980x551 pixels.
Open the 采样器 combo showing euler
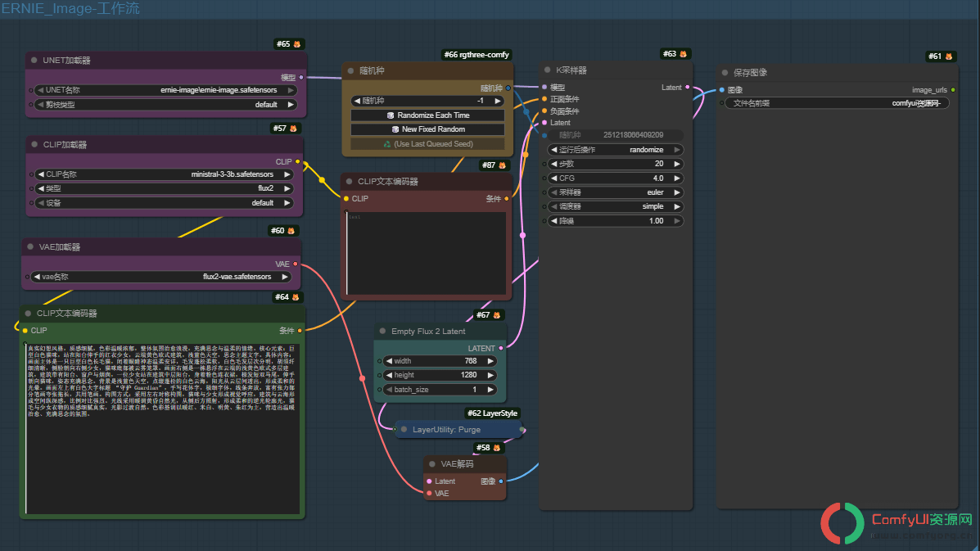pyautogui.click(x=616, y=192)
